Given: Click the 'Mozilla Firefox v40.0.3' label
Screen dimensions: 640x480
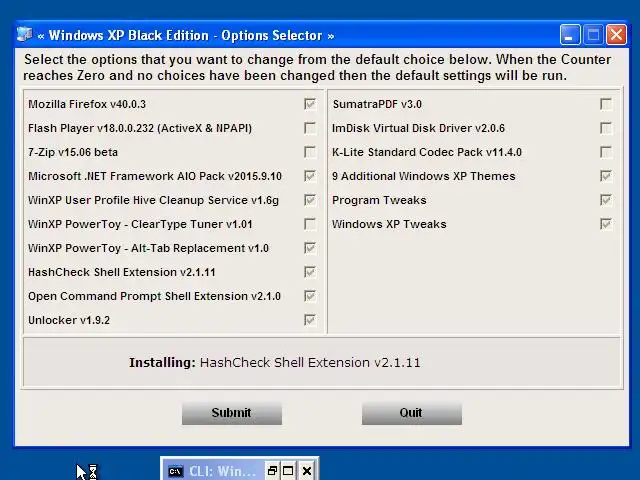Looking at the screenshot, I should (x=87, y=104).
